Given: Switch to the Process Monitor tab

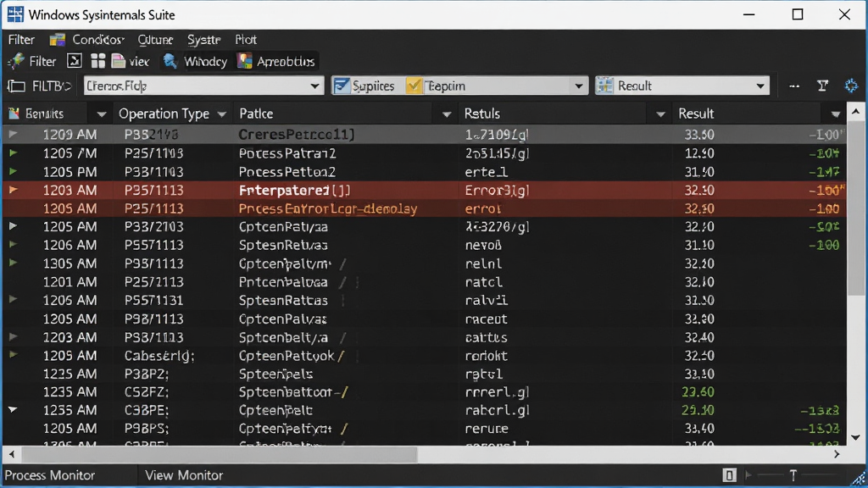Looking at the screenshot, I should point(50,475).
